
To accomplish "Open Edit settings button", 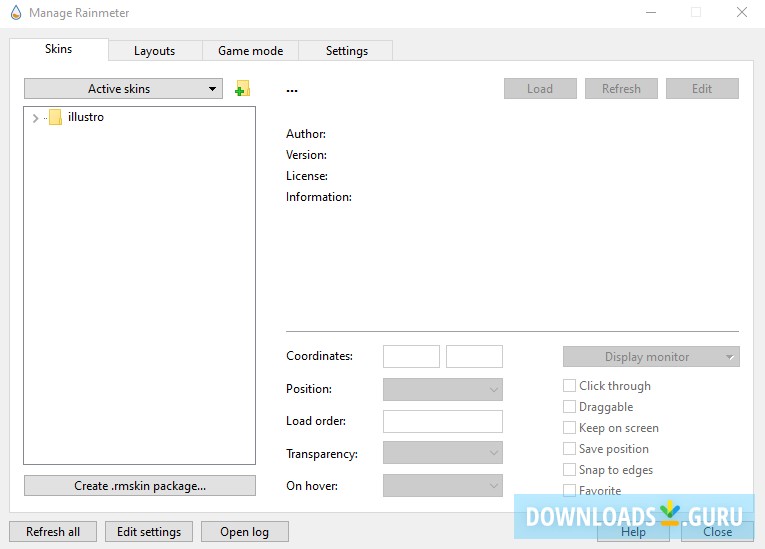I will (149, 531).
